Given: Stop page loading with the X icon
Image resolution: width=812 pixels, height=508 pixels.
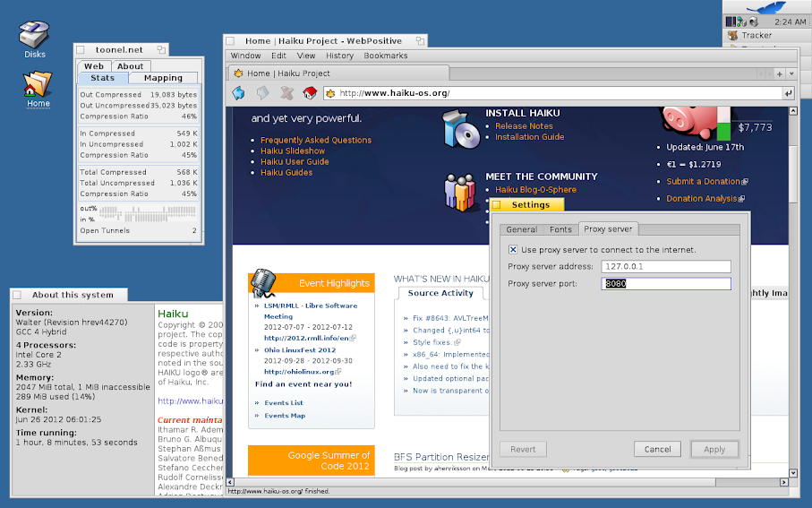Looking at the screenshot, I should (x=286, y=93).
